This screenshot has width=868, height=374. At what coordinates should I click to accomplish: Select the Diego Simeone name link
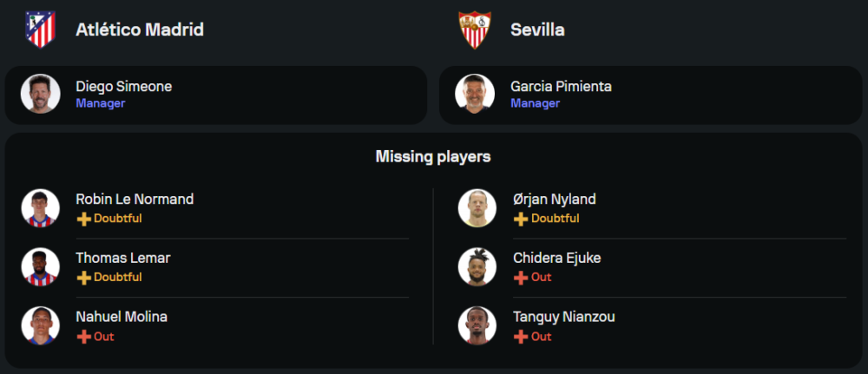tap(123, 86)
